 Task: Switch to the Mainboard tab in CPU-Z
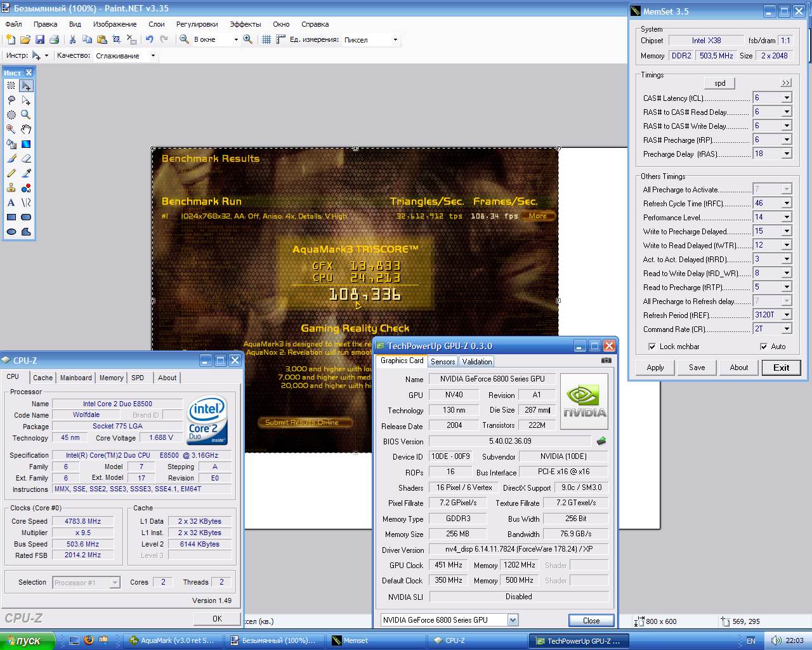pos(76,378)
